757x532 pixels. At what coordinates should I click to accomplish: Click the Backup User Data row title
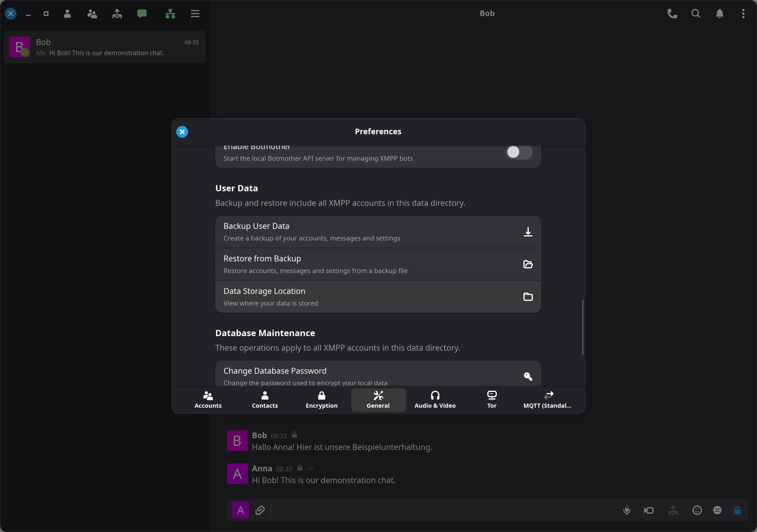click(256, 226)
